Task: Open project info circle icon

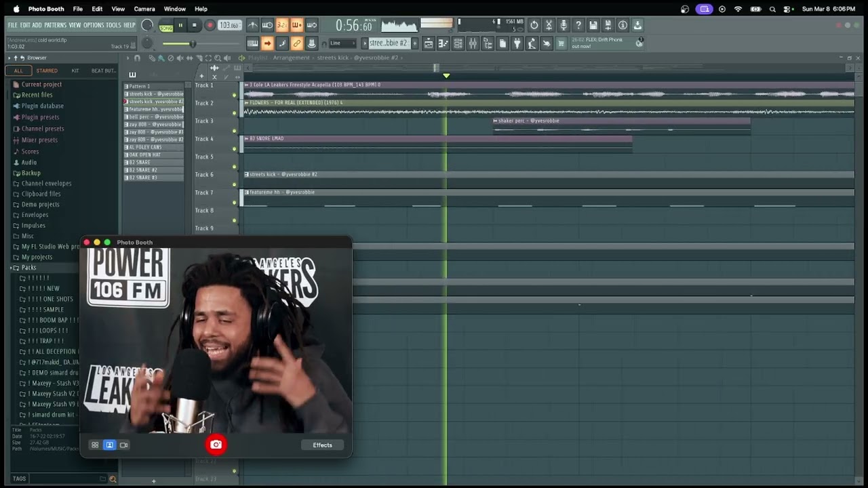Action: click(623, 25)
